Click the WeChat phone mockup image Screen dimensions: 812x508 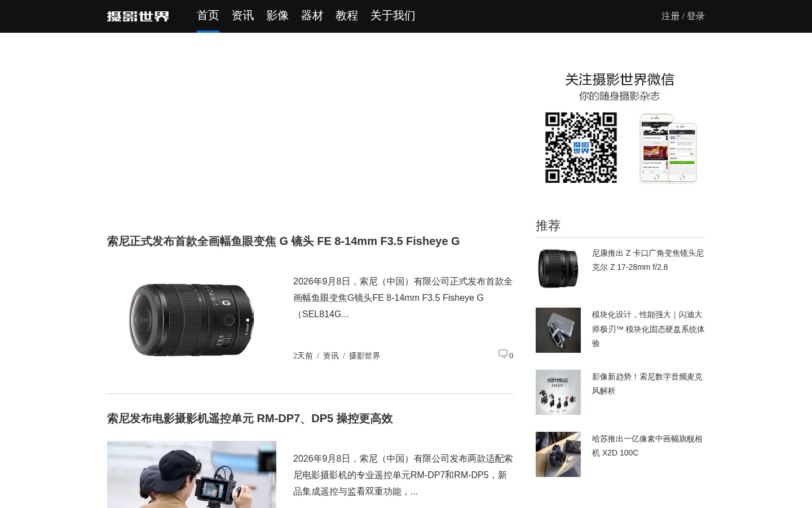coord(668,148)
